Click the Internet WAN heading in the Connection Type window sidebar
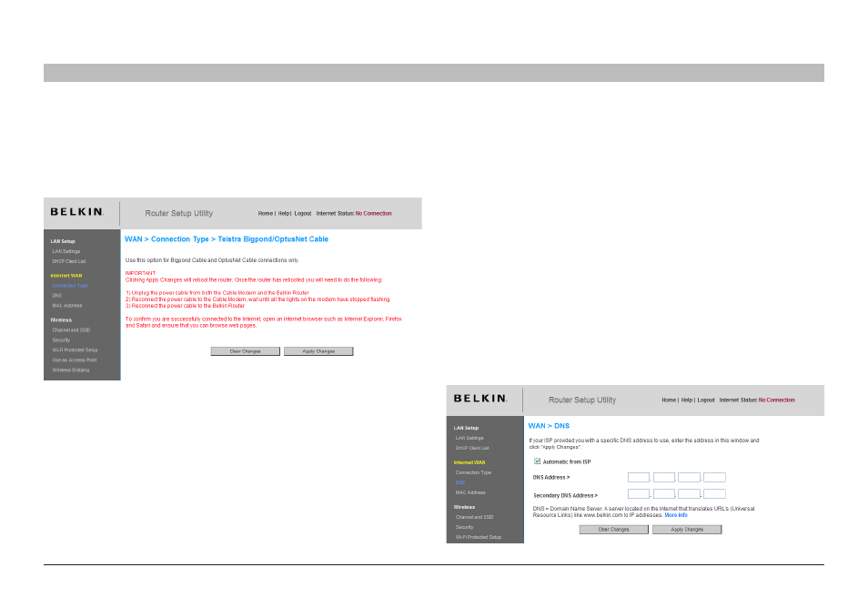Screen dimensions: 868x608 click(66, 276)
